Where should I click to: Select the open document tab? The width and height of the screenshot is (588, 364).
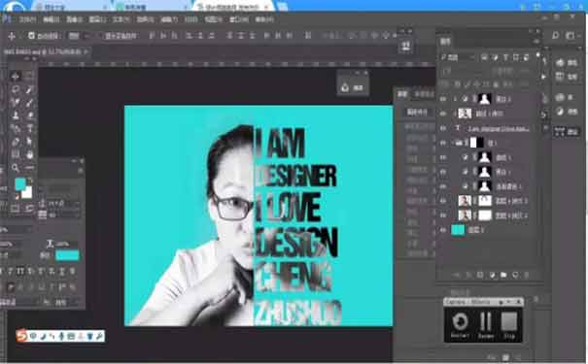[x=46, y=51]
